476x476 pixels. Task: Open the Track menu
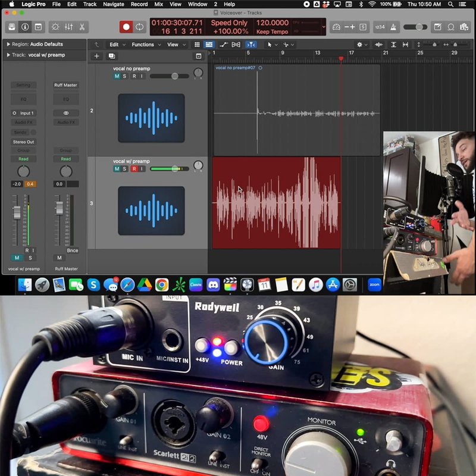click(x=90, y=4)
